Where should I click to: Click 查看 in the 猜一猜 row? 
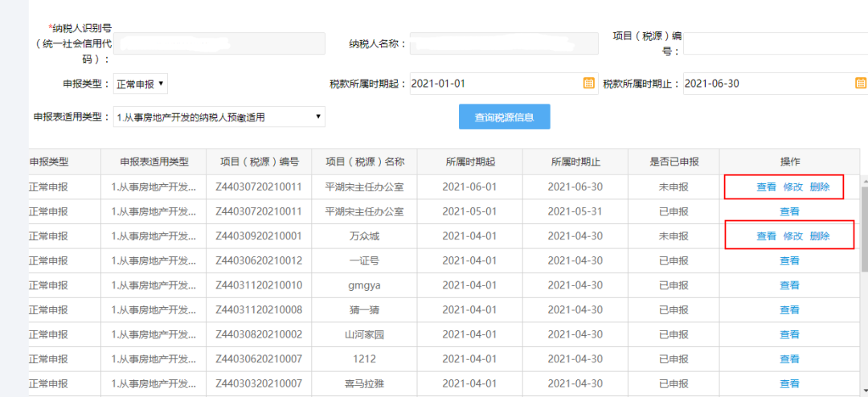pyautogui.click(x=789, y=310)
